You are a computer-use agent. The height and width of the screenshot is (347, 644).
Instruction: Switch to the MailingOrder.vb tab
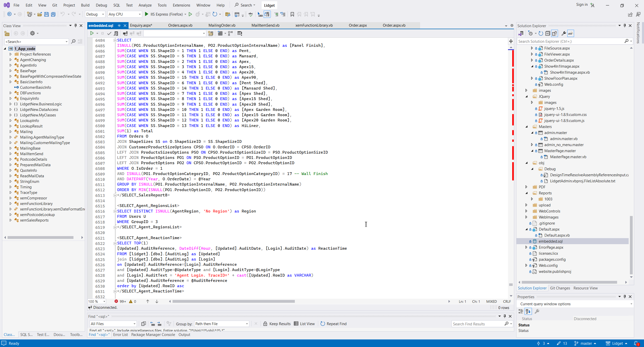(x=222, y=25)
